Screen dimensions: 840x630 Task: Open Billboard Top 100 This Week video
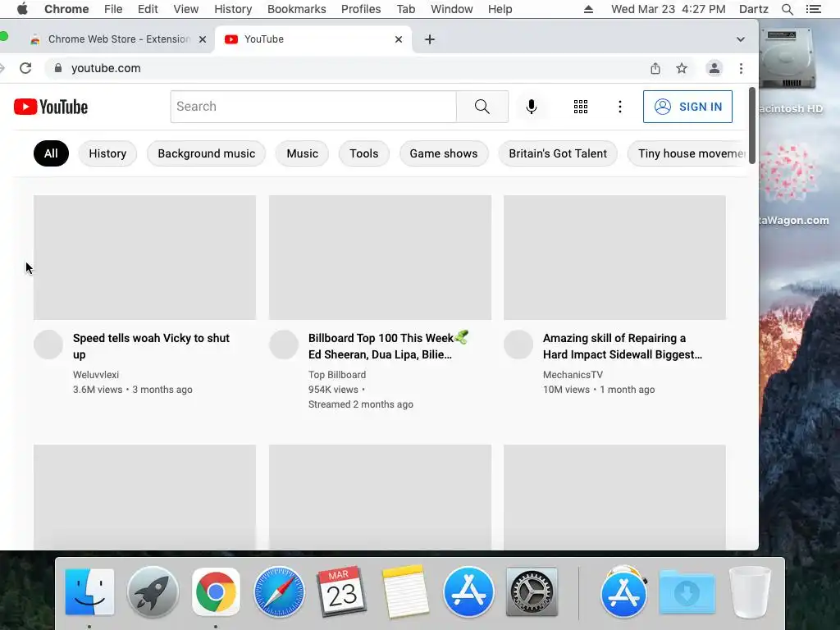tap(388, 346)
